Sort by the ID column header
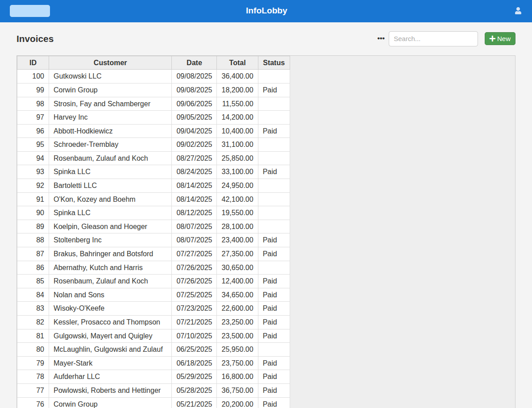The image size is (532, 408). pyautogui.click(x=33, y=62)
